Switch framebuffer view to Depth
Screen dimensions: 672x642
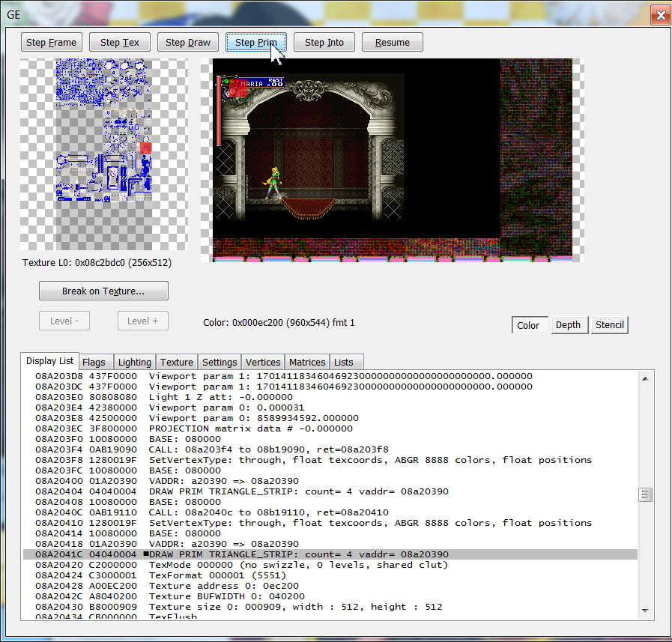[568, 325]
